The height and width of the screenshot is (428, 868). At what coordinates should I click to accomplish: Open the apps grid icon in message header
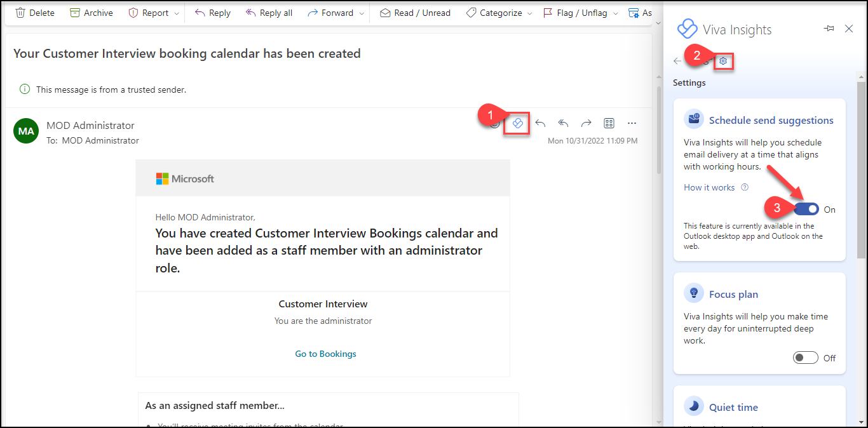[x=609, y=123]
